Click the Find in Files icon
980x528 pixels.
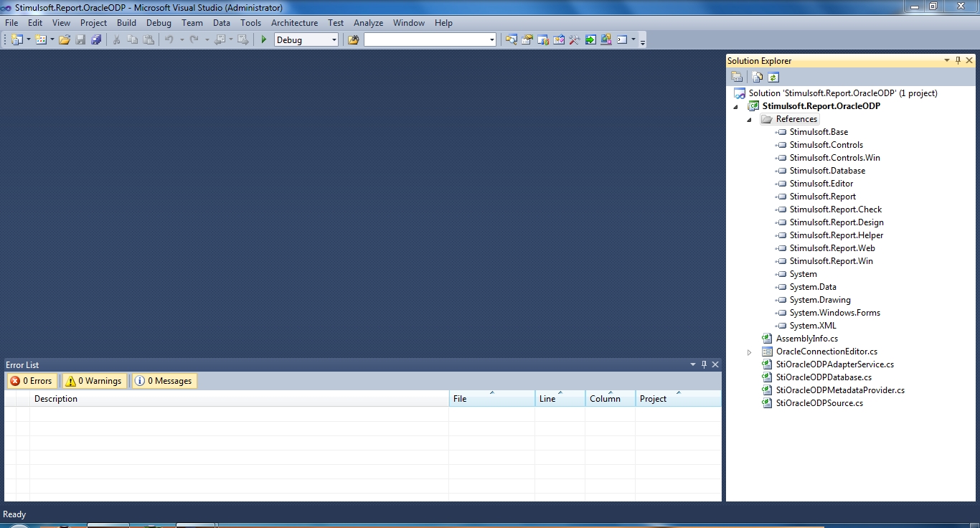(x=353, y=40)
